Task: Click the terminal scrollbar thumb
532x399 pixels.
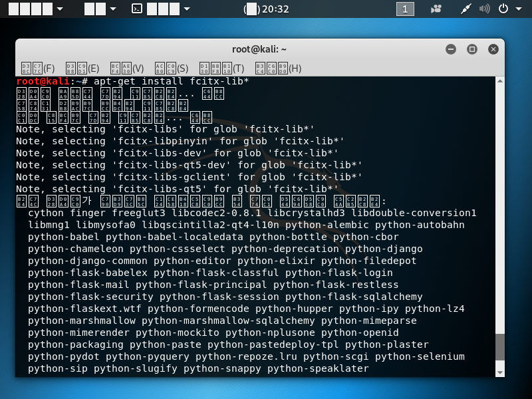Action: [x=500, y=347]
